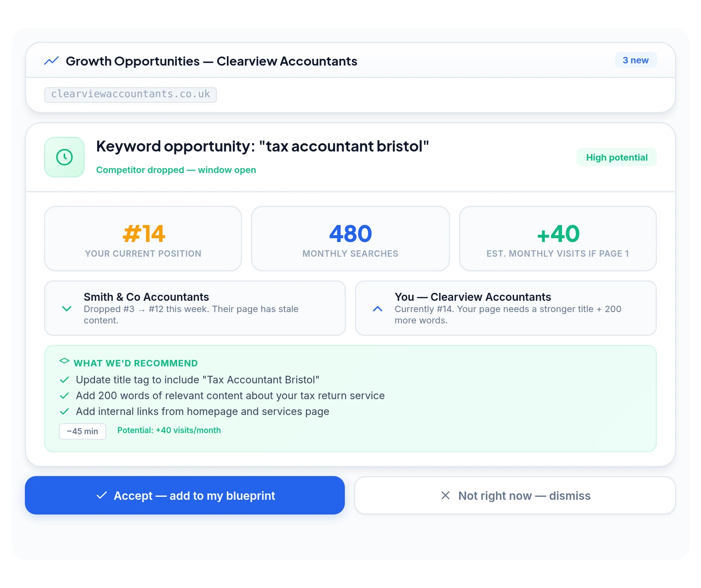701x588 pixels.
Task: Click the green clock icon
Action: coord(64,157)
